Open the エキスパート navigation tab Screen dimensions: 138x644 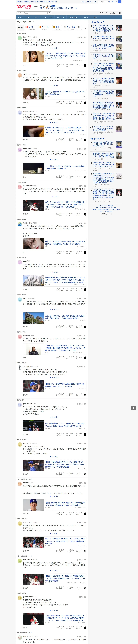pyautogui.click(x=48, y=17)
